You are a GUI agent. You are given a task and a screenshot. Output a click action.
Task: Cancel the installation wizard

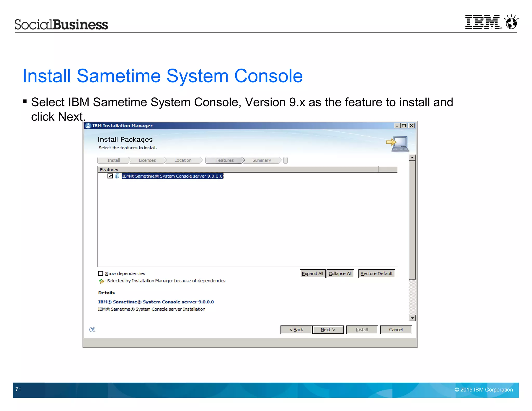pos(396,330)
